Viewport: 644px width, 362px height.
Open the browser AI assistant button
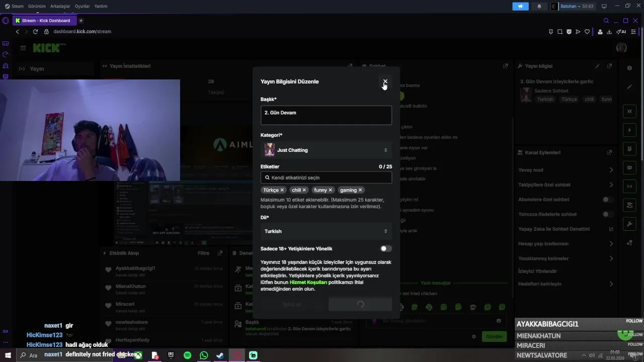621,32
